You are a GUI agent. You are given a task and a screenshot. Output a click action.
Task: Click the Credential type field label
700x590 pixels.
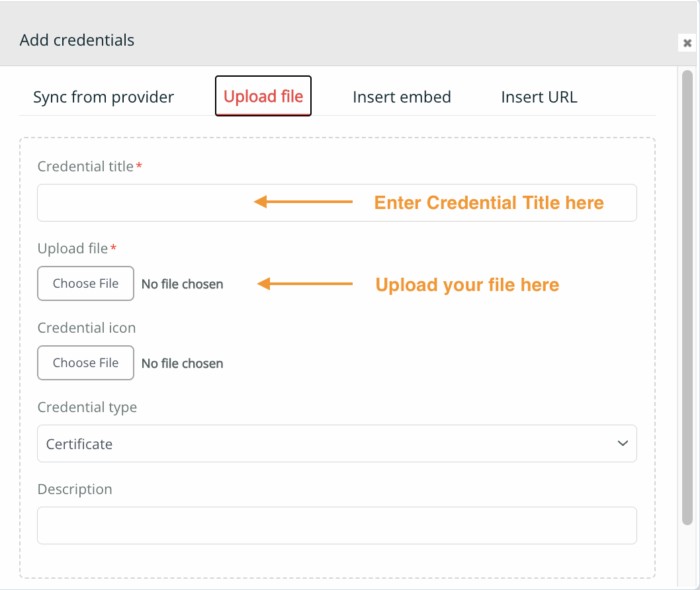point(87,407)
